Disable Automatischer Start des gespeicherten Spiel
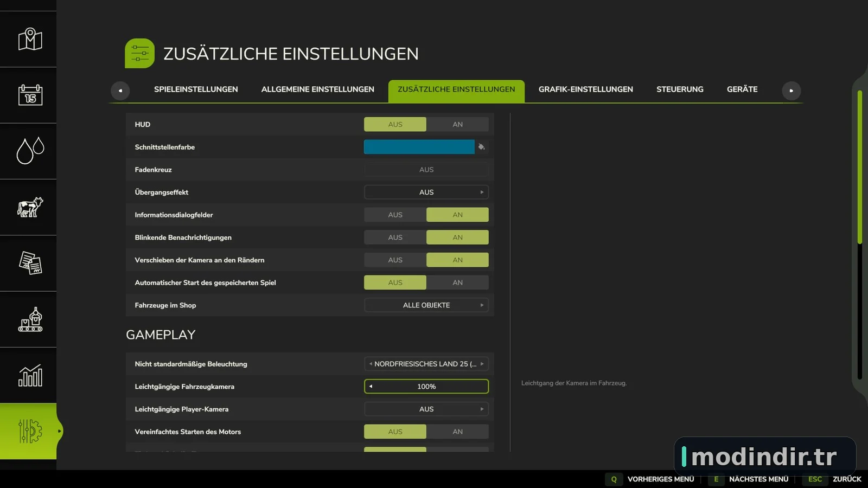Viewport: 868px width, 488px height. point(395,282)
